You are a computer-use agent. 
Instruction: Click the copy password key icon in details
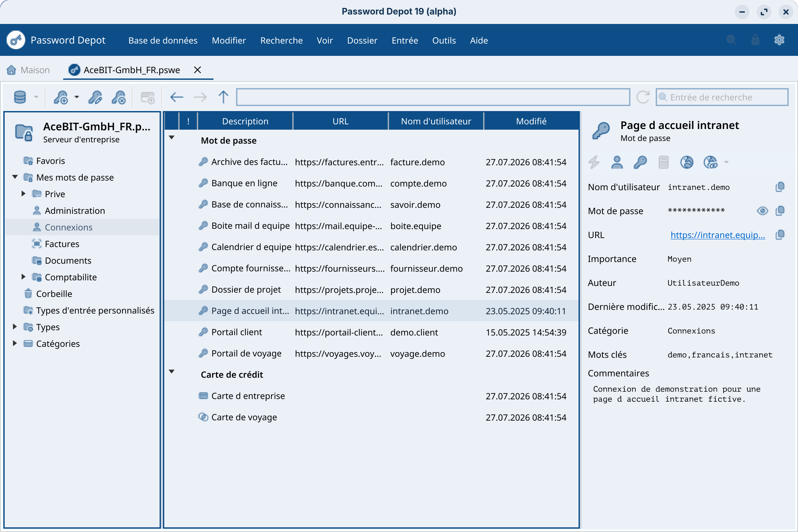(640, 162)
